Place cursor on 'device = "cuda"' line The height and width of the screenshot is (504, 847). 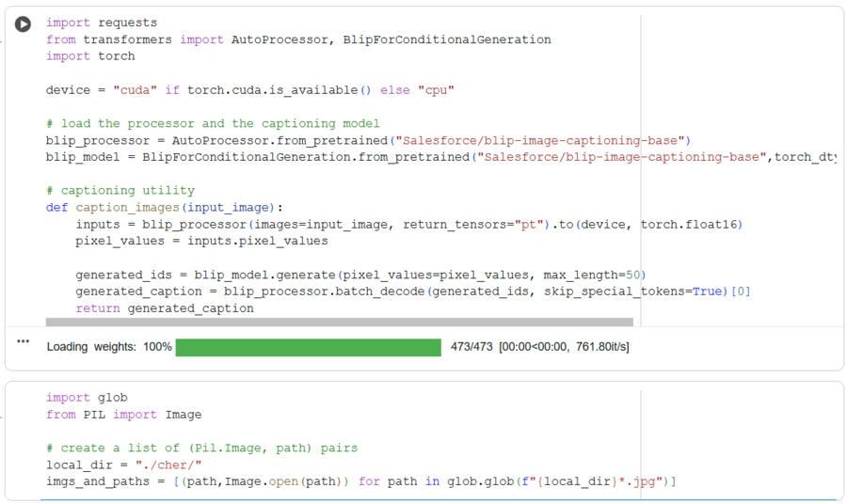pos(250,90)
